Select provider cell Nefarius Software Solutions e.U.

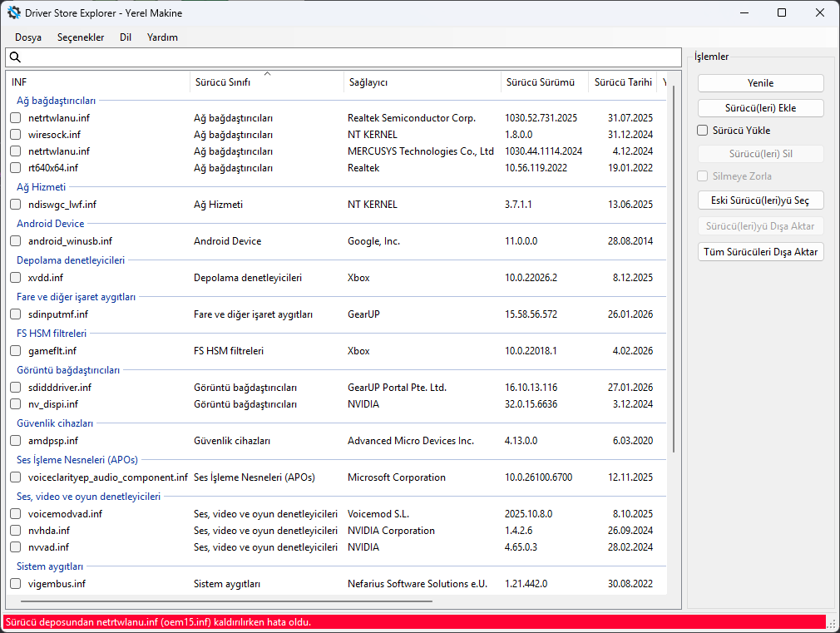418,583
